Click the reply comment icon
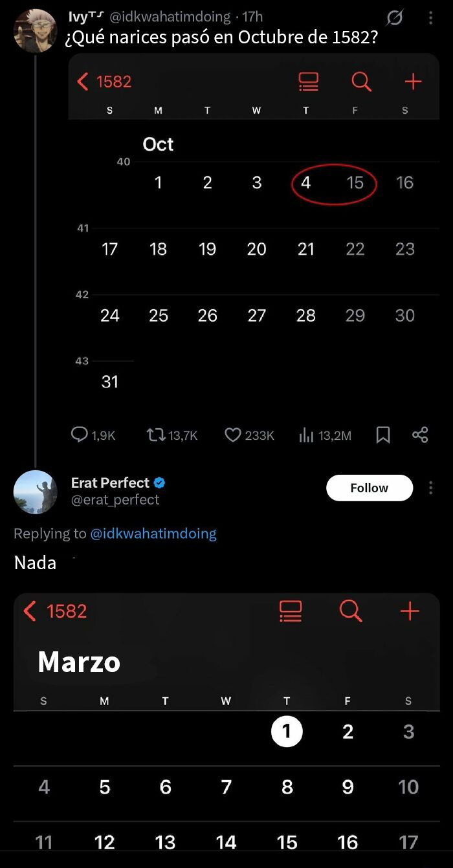This screenshot has width=453, height=868. coord(80,435)
